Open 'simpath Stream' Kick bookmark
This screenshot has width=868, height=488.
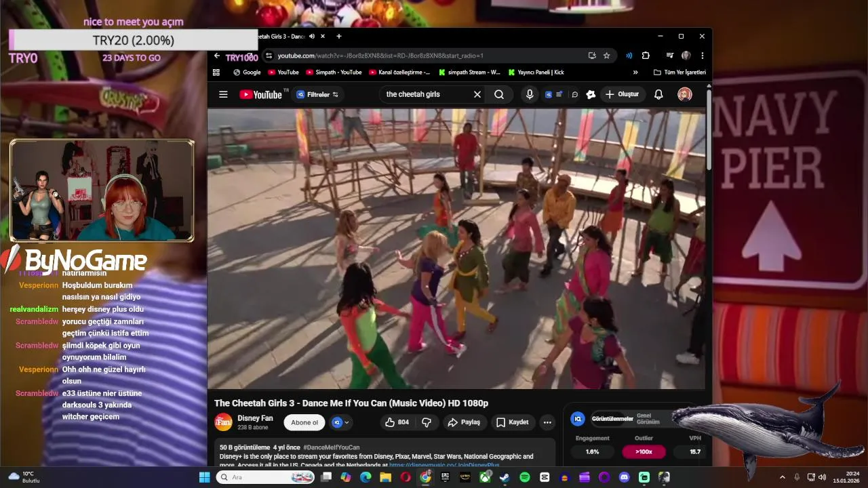469,72
